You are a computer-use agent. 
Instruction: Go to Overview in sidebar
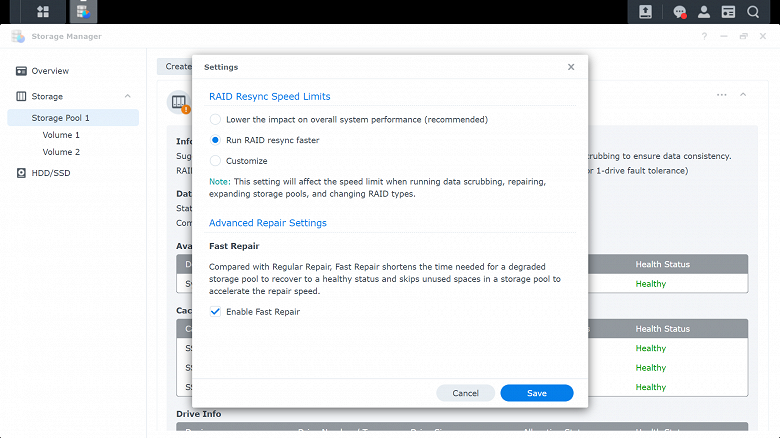pyautogui.click(x=50, y=71)
